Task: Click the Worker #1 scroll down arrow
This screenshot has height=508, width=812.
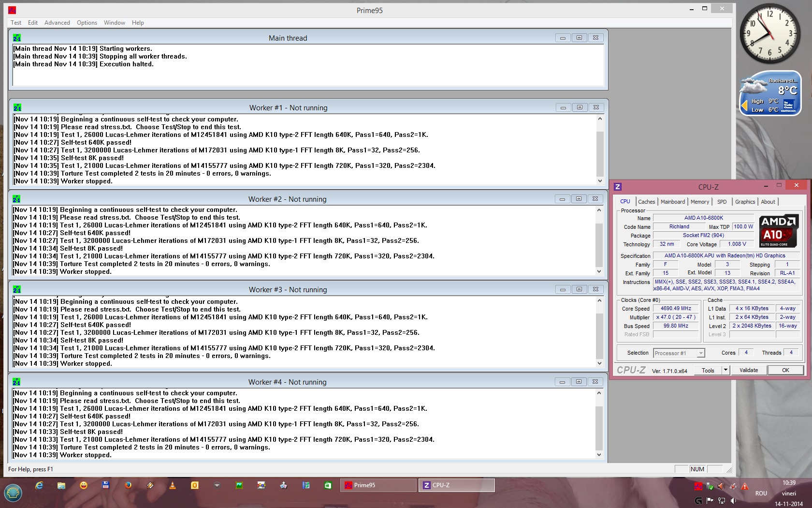Action: pos(600,181)
